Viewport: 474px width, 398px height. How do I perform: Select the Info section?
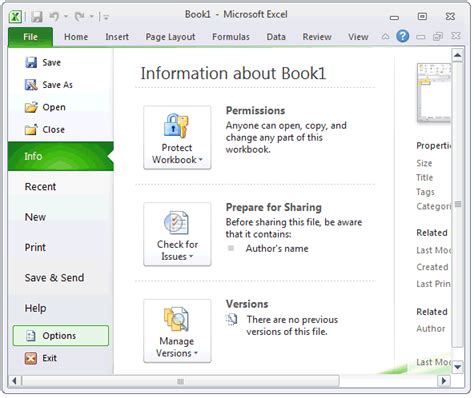61,156
